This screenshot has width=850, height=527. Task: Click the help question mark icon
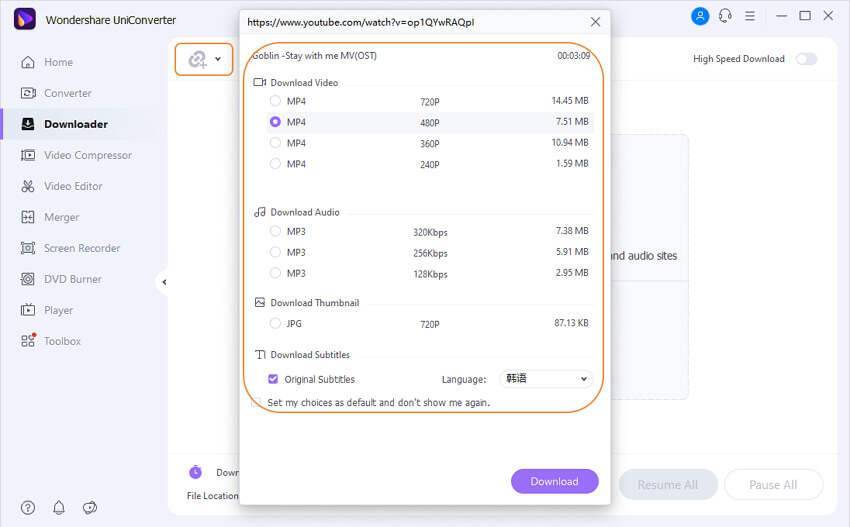[28, 508]
